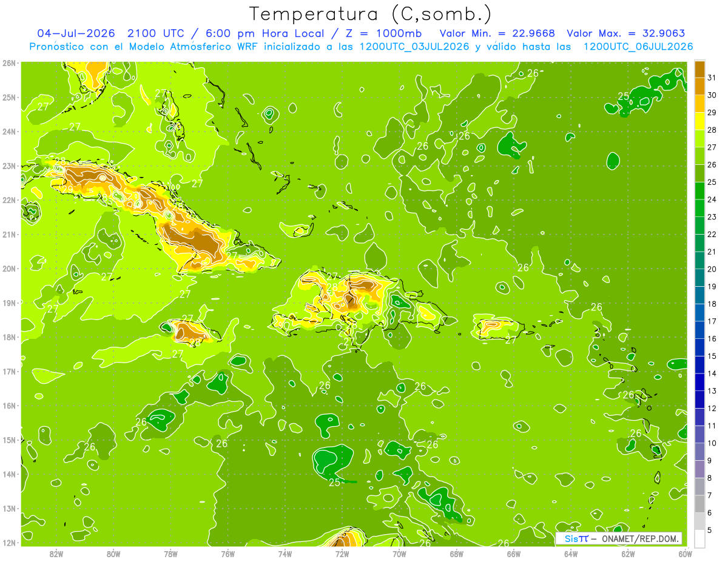The width and height of the screenshot is (728, 562).
Task: Click the 80W longitude axis label
Action: 113,553
